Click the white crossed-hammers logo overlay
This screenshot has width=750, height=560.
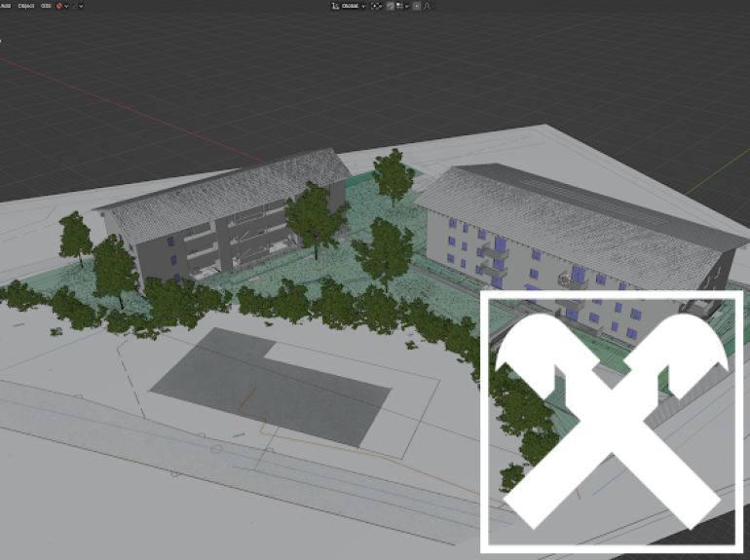click(612, 421)
